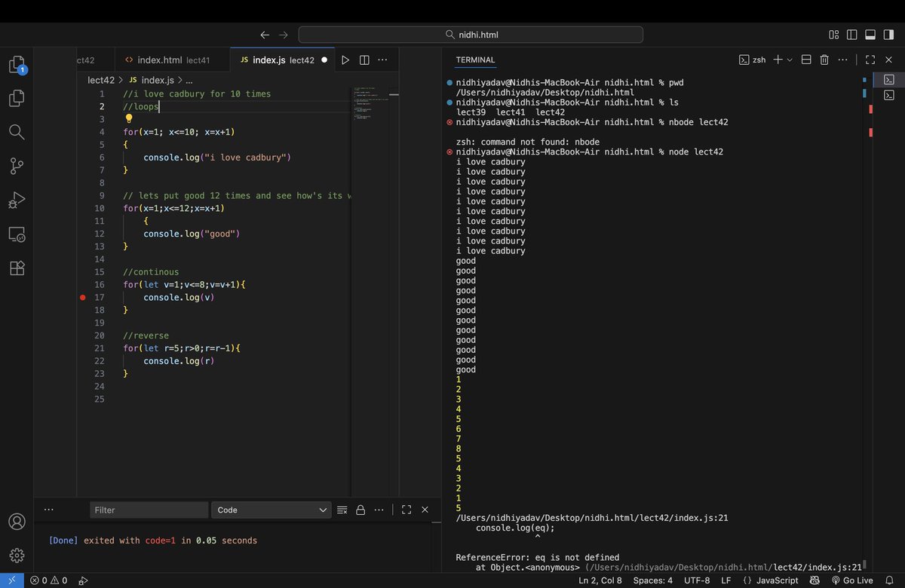The image size is (905, 588).
Task: Open the new terminal profile dropdown arrow
Action: point(790,60)
